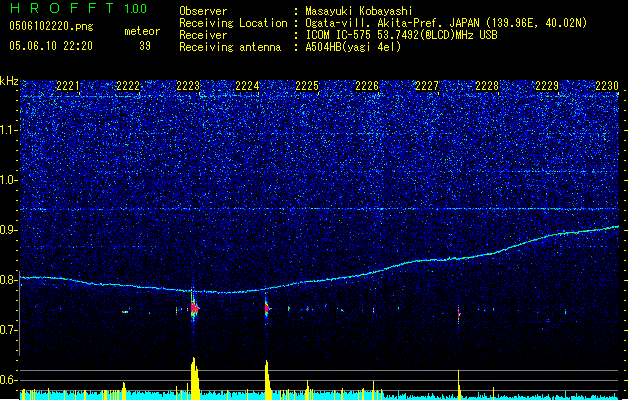Click the 2229 time marker

547,86
